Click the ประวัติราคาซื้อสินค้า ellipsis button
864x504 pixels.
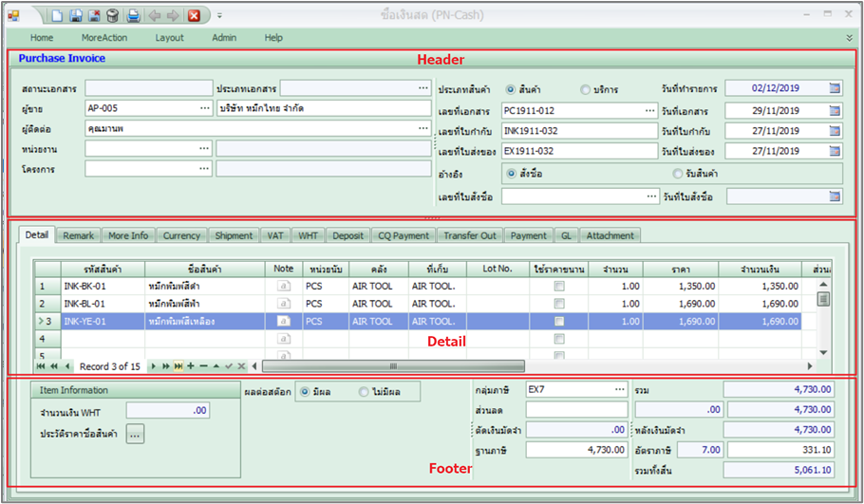click(135, 435)
